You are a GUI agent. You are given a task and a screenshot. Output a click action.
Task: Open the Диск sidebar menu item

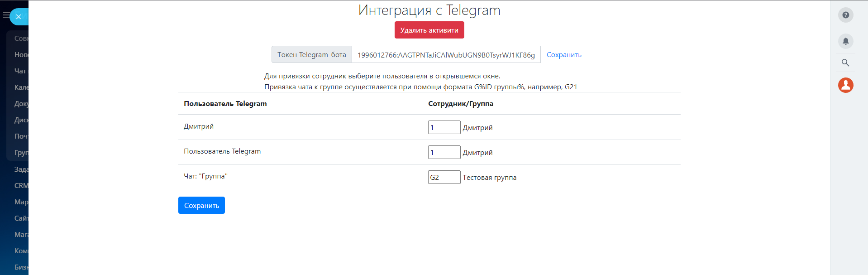[x=21, y=120]
